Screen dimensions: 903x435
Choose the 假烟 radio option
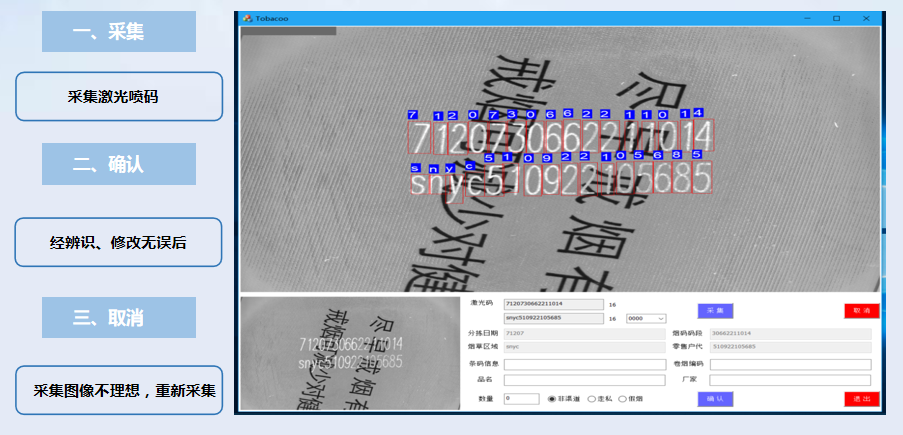click(x=622, y=398)
